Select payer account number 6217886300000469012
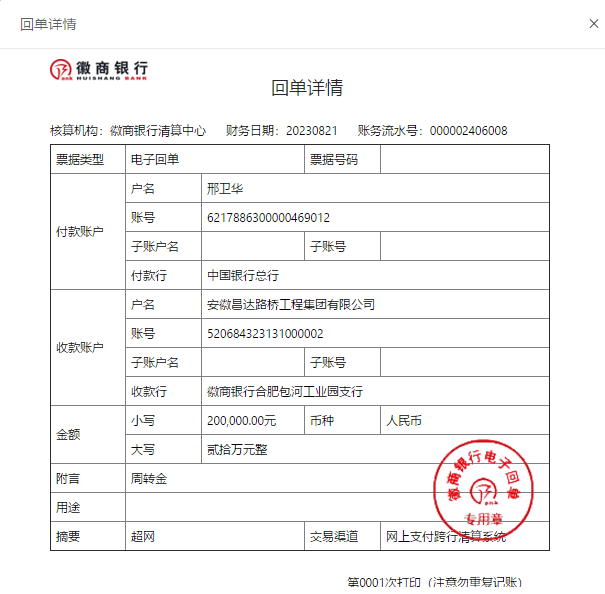The height and width of the screenshot is (594, 605). [268, 217]
